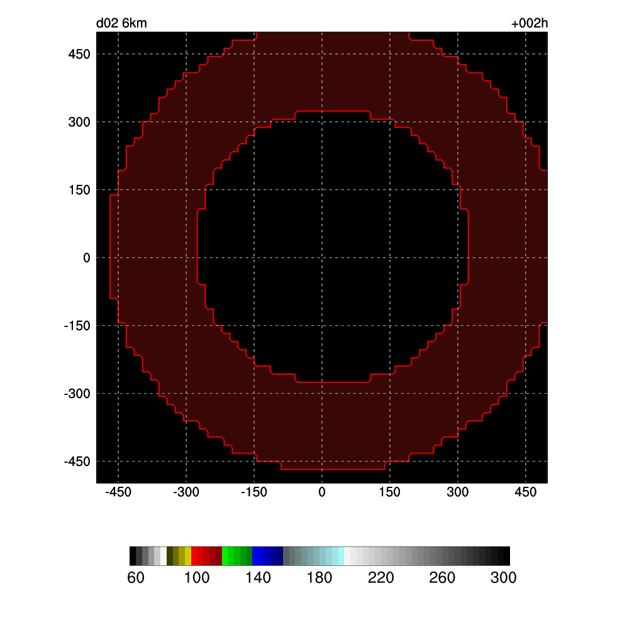Click the x-axis tick label '450'
This screenshot has width=644, height=644.
(526, 492)
